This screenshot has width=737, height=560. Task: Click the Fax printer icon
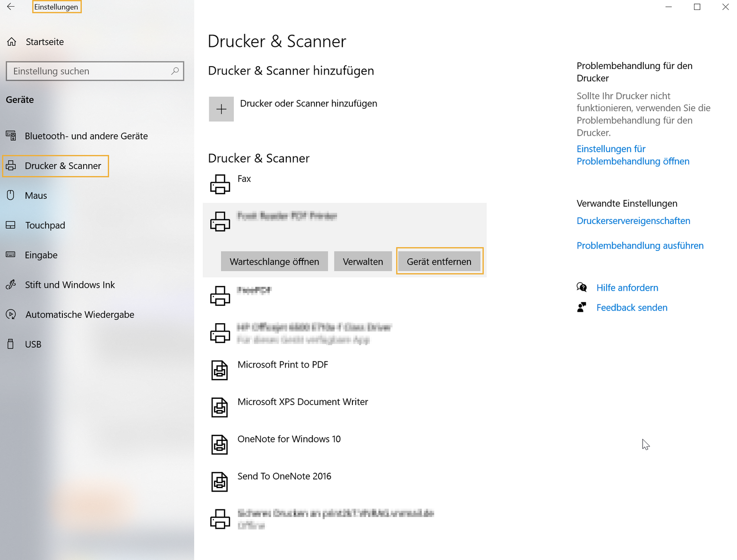pyautogui.click(x=220, y=184)
